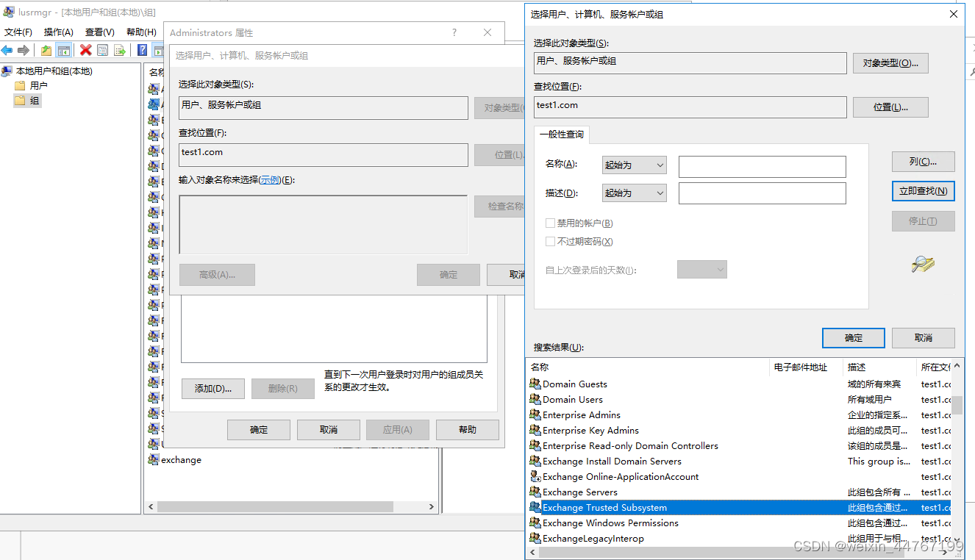Open the 操作(A) menu
Viewport: 975px width, 560px height.
coord(59,32)
